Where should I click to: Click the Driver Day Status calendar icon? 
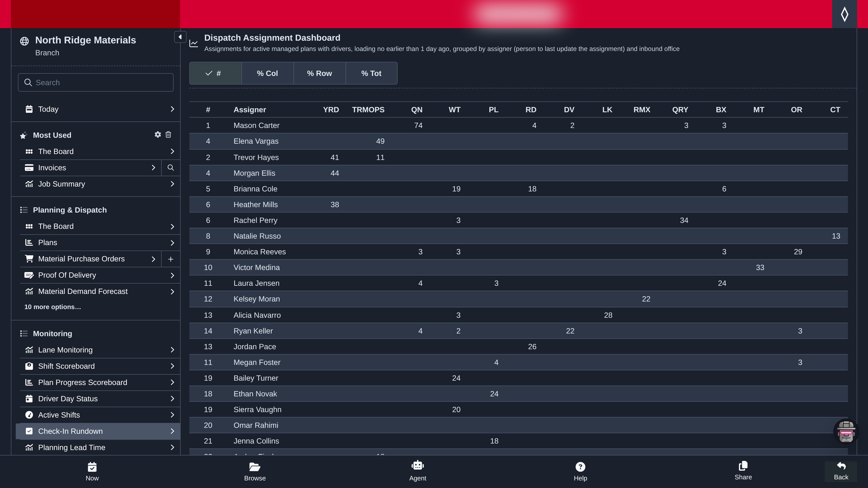tap(29, 399)
